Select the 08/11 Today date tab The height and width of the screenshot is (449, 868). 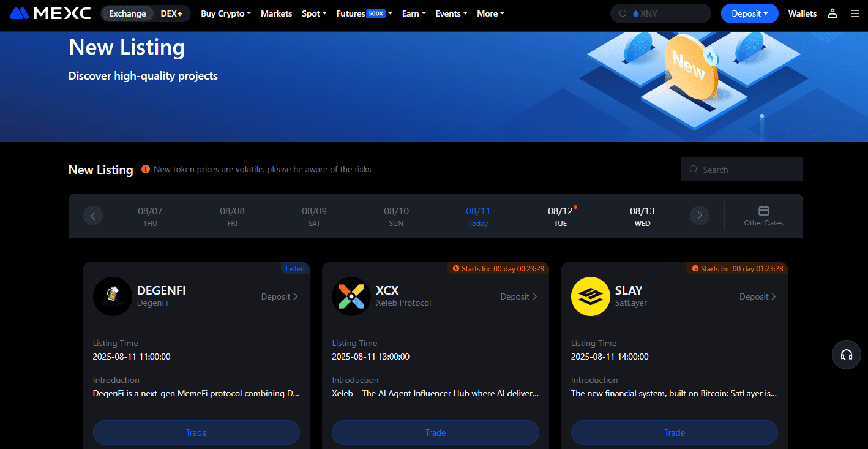click(479, 216)
